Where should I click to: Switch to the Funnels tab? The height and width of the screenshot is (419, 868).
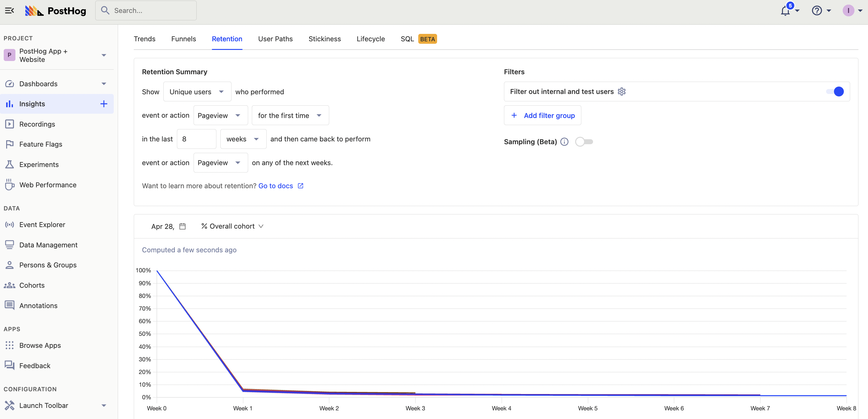(183, 39)
